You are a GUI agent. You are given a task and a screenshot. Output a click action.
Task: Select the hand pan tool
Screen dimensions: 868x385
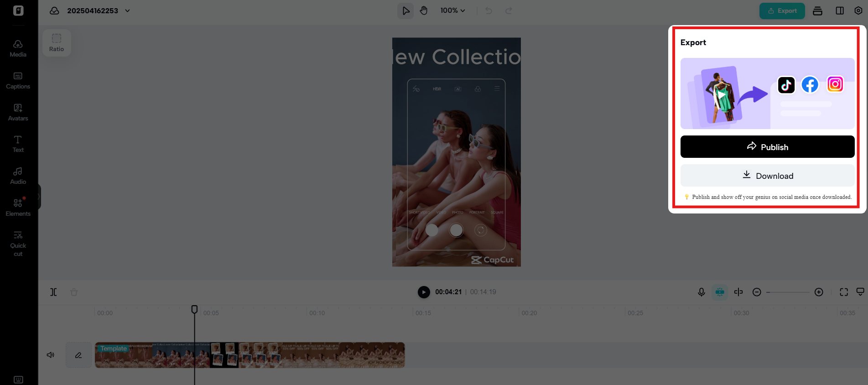pos(424,10)
